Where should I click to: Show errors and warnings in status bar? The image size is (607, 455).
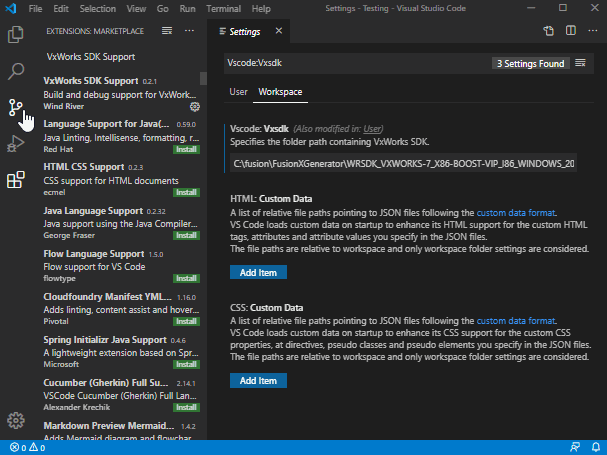click(x=27, y=448)
